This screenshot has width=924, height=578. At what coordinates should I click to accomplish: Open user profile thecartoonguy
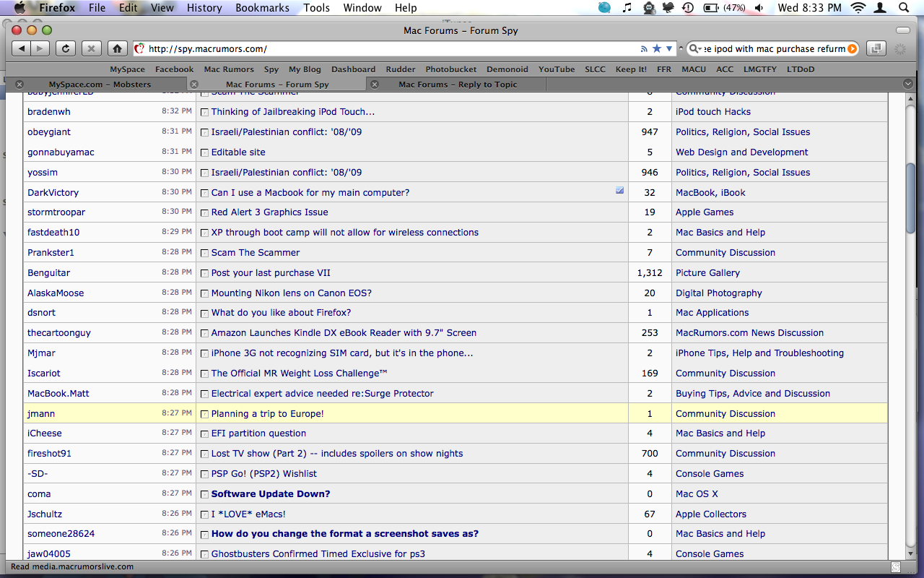pos(59,333)
